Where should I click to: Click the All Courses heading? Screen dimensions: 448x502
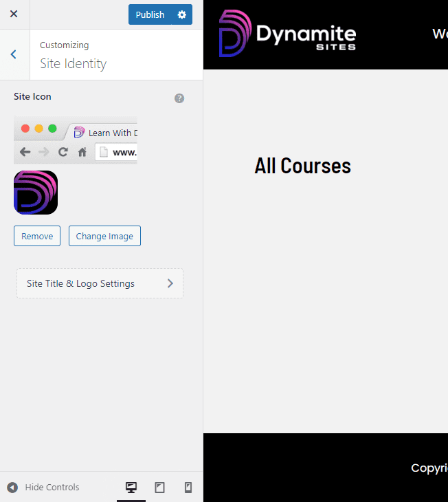click(302, 166)
